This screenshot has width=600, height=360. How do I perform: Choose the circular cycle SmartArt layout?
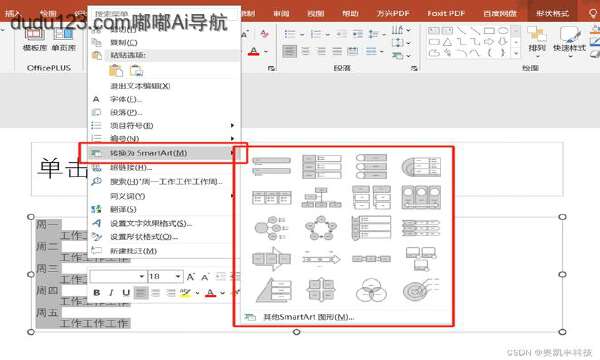coord(321,228)
